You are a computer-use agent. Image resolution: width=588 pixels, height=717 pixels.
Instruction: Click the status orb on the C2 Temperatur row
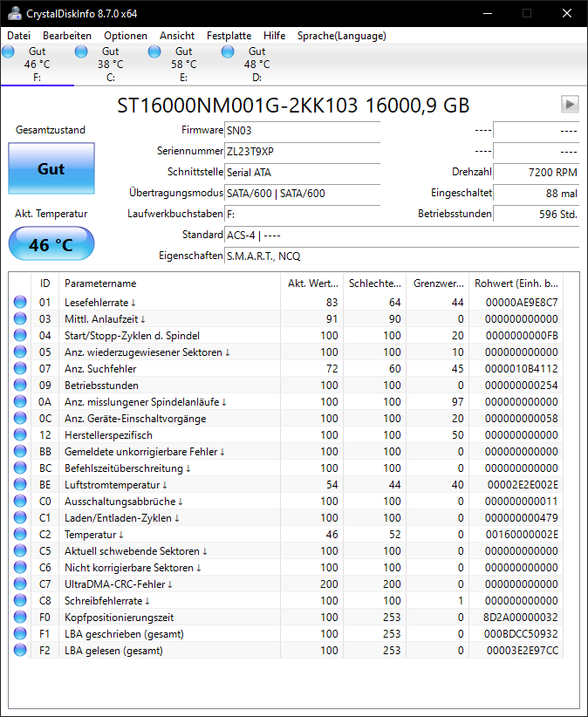tap(20, 534)
